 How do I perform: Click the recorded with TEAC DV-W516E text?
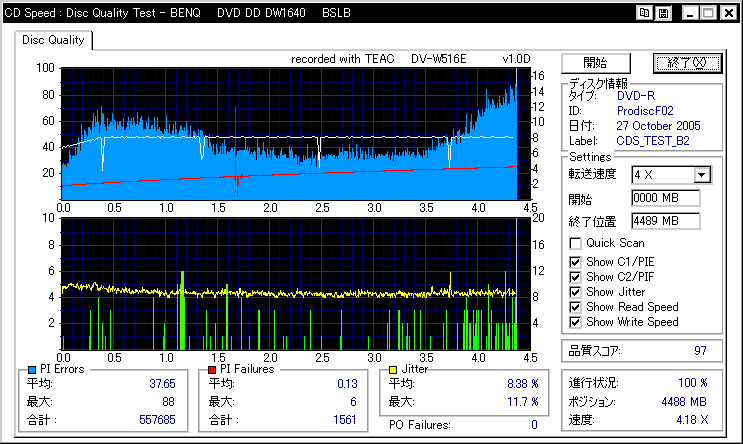click(379, 59)
